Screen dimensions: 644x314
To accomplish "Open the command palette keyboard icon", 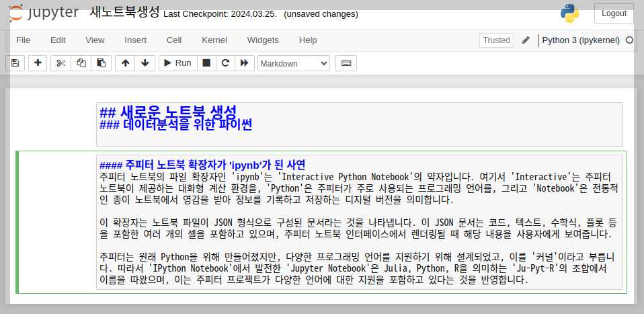I will point(346,63).
